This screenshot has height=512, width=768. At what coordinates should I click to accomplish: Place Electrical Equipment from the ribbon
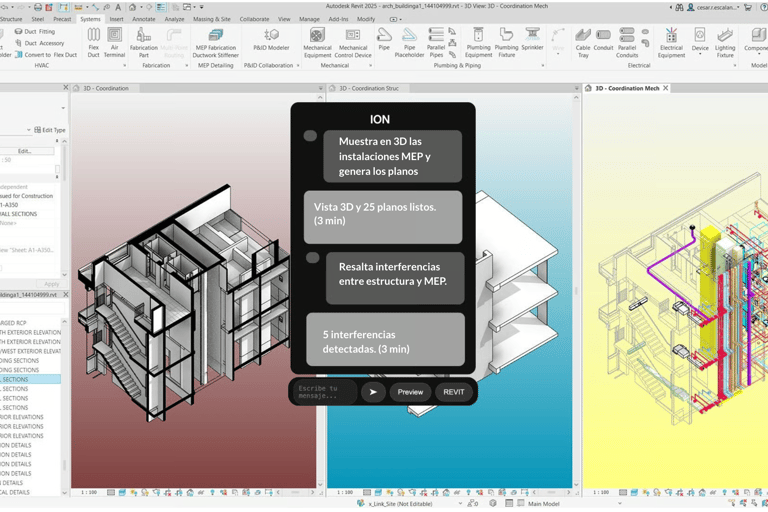671,43
